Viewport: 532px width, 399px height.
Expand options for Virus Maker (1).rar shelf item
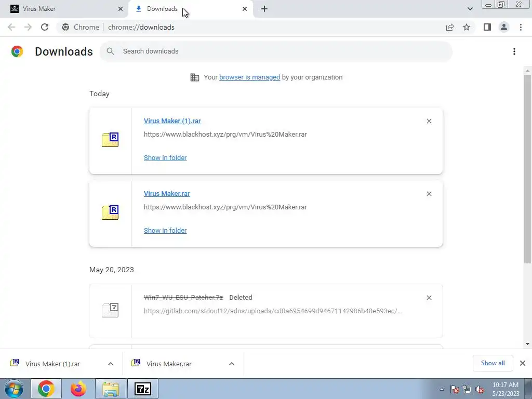[111, 364]
